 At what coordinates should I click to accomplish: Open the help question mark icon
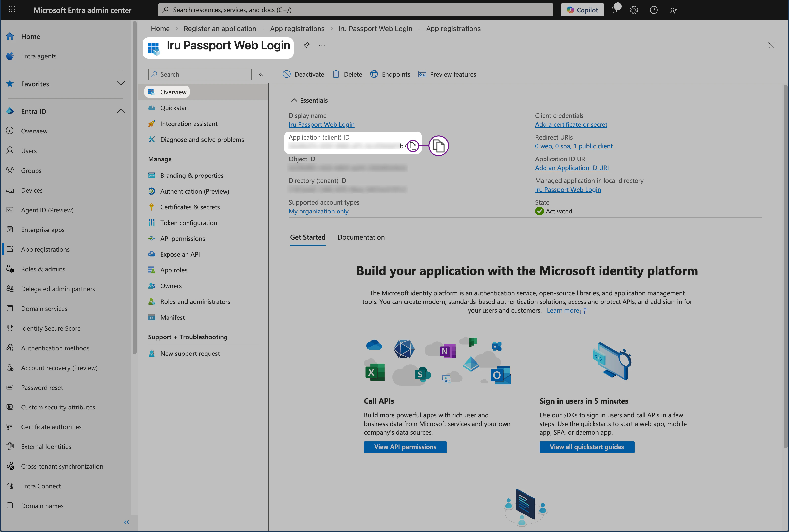pyautogui.click(x=654, y=10)
